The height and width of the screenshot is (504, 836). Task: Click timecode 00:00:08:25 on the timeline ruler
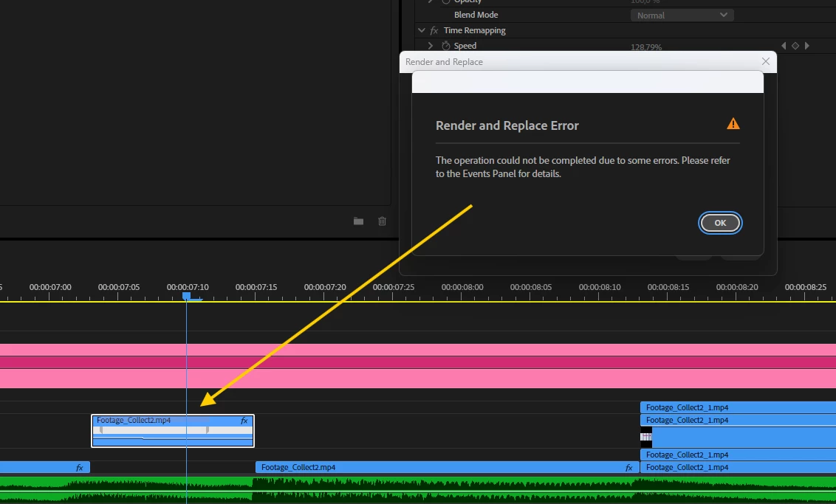coord(806,286)
